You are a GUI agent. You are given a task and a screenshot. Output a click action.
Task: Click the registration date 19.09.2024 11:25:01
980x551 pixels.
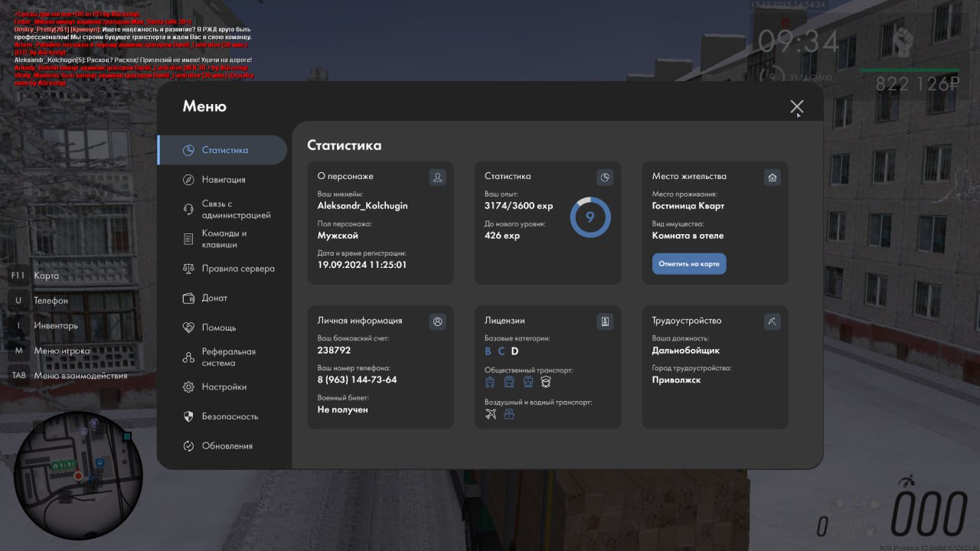362,265
